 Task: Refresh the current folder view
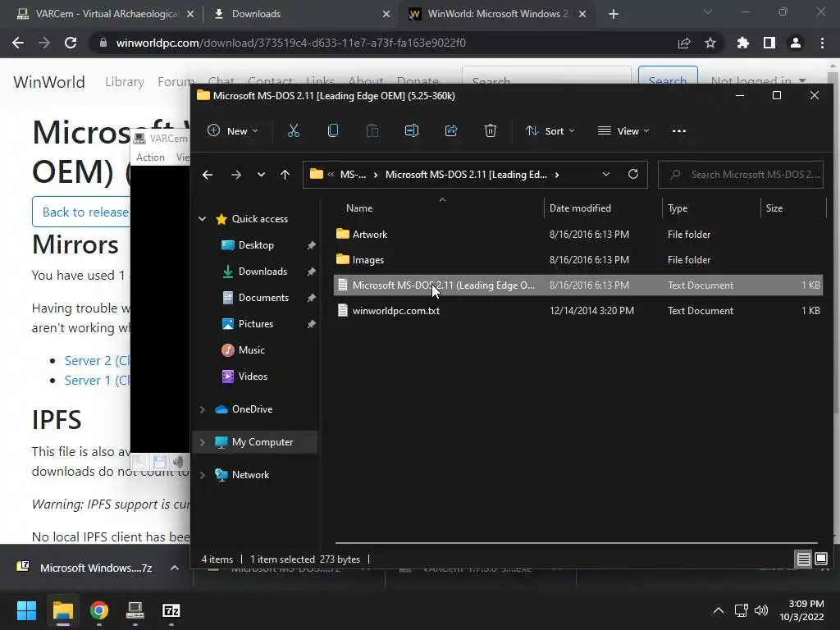click(633, 174)
